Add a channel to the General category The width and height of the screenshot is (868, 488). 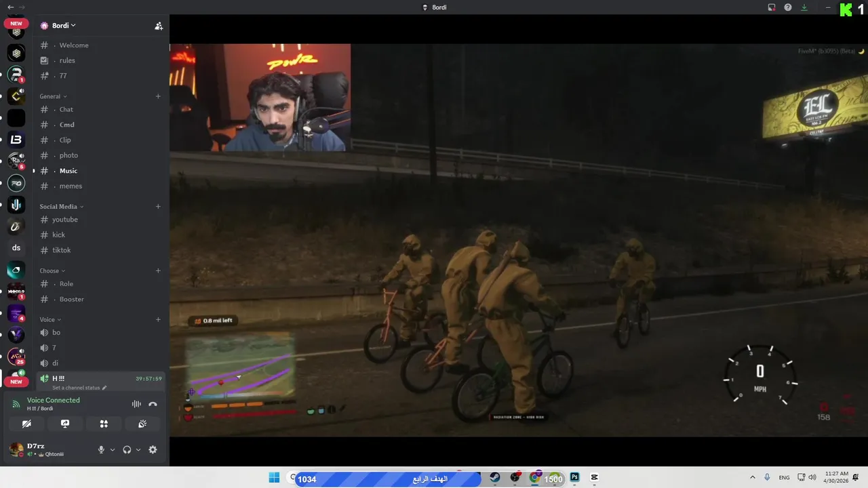tap(158, 96)
